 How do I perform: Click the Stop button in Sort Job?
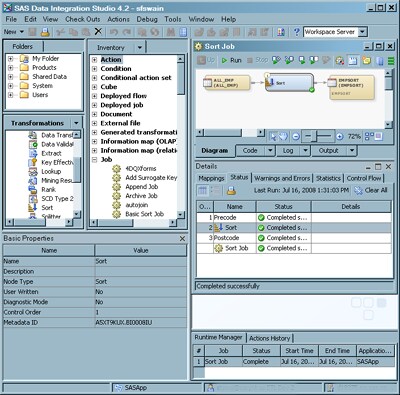[x=258, y=60]
